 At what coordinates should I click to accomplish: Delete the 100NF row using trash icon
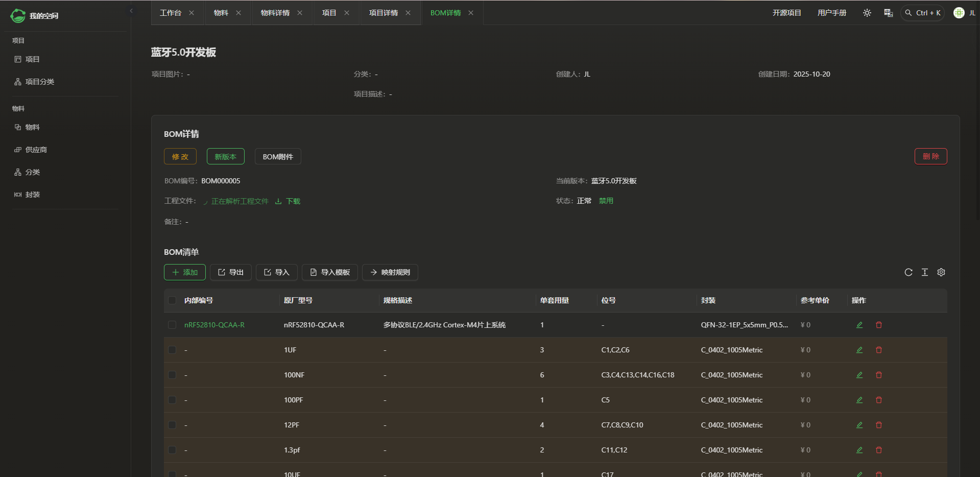878,375
